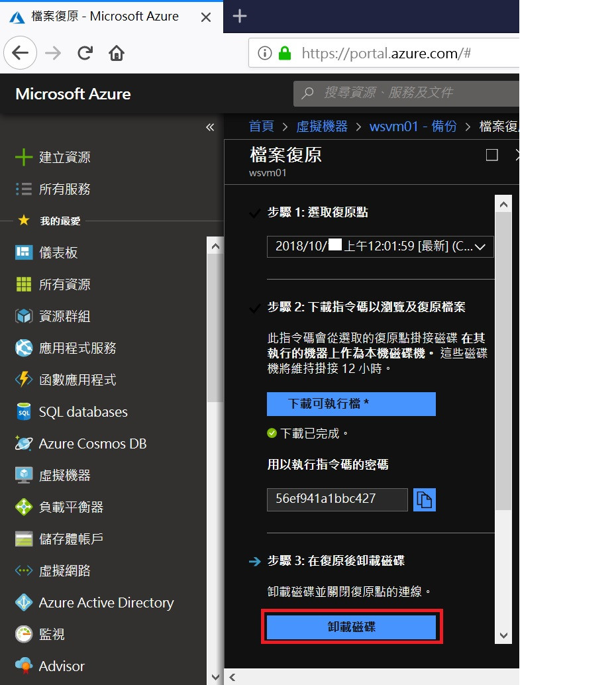Click the 步驟 3: 在復原後卸載磁碟 heading
This screenshot has height=685, width=616.
[336, 560]
